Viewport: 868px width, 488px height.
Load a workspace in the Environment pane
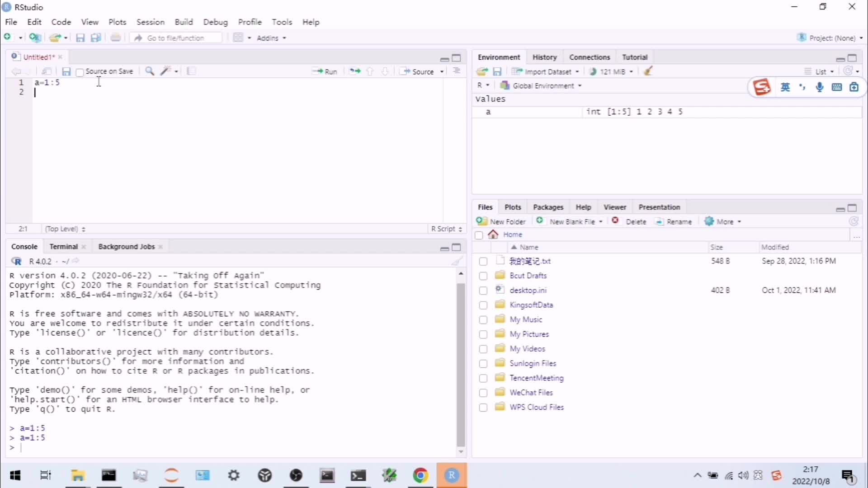(482, 71)
